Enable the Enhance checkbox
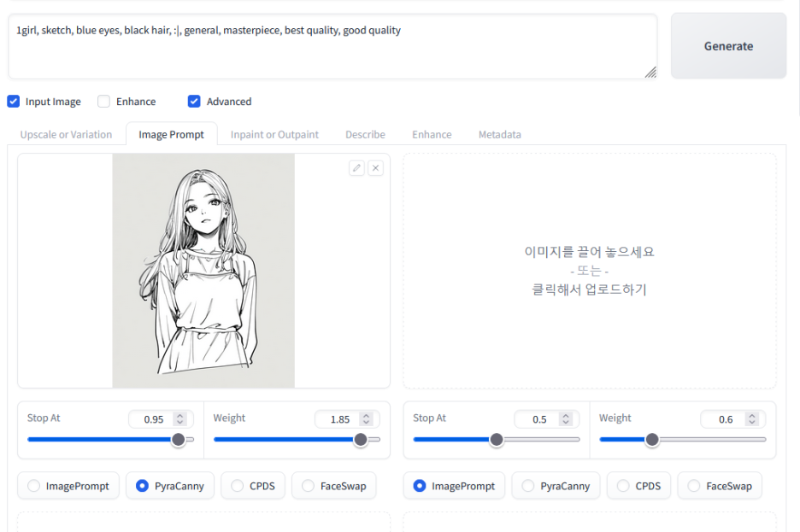The image size is (800, 532). pyautogui.click(x=103, y=102)
